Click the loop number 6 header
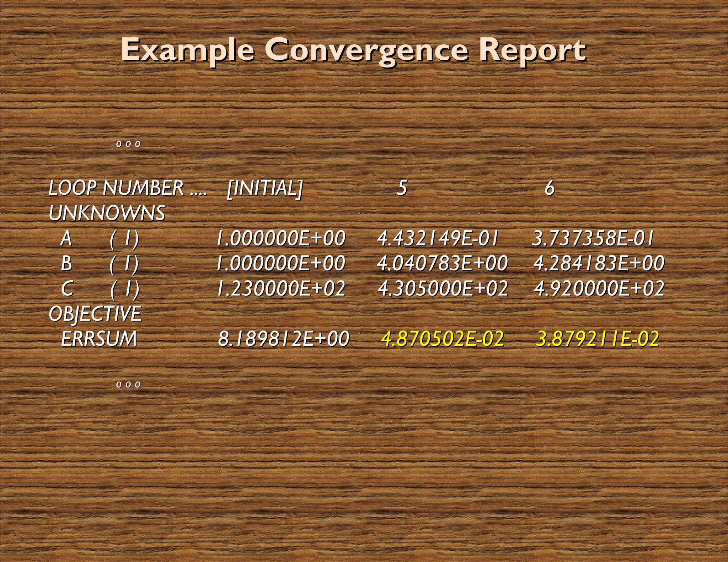728x562 pixels. coord(550,188)
